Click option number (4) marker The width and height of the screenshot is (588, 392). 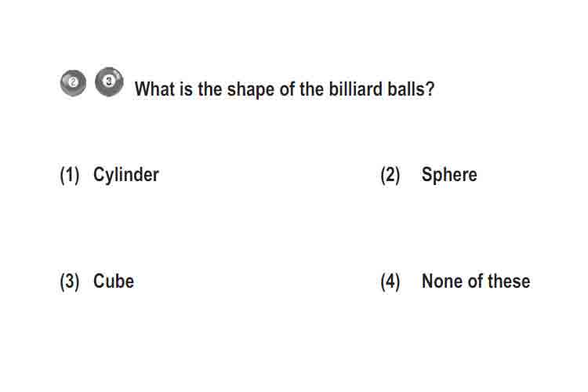click(x=390, y=281)
